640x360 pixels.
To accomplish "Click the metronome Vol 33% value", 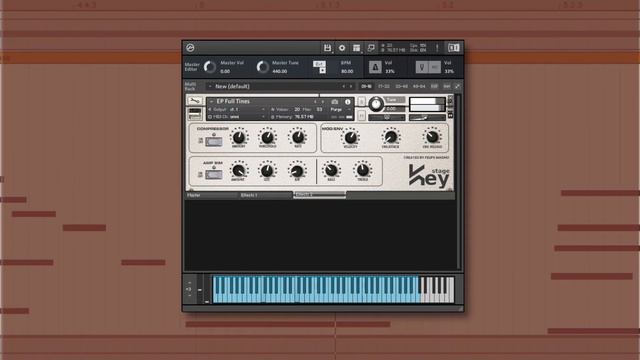I will 390,71.
